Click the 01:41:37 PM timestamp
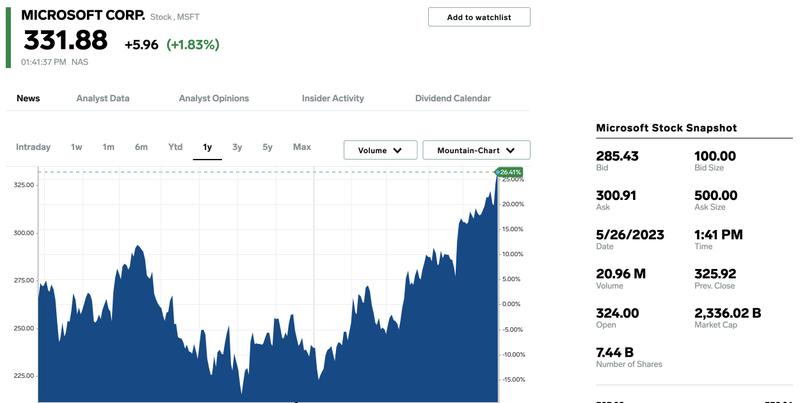800x403 pixels. tap(43, 62)
